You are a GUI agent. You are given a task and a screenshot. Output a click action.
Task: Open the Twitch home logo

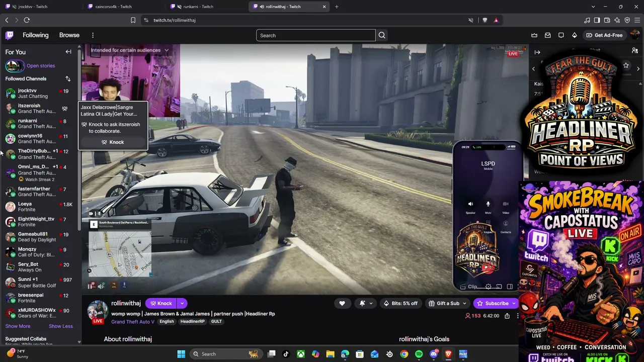pos(10,35)
